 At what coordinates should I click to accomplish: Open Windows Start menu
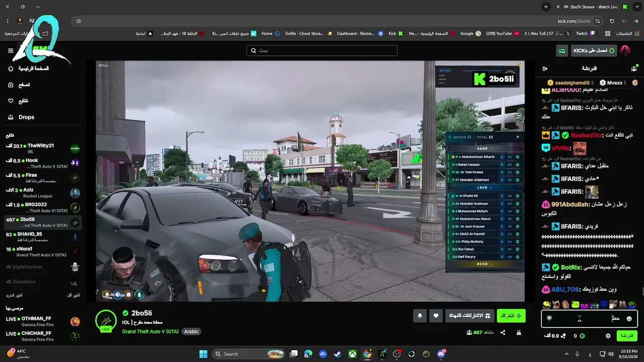point(203,354)
